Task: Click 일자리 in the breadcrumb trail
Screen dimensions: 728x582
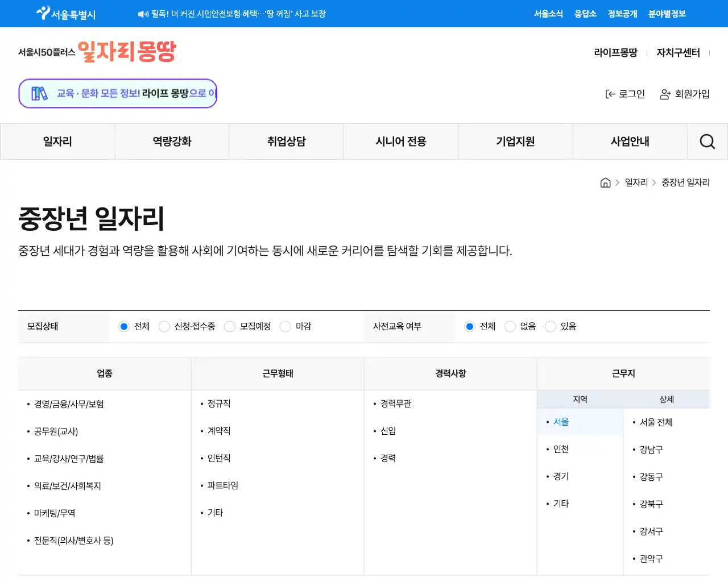Action: pos(635,182)
